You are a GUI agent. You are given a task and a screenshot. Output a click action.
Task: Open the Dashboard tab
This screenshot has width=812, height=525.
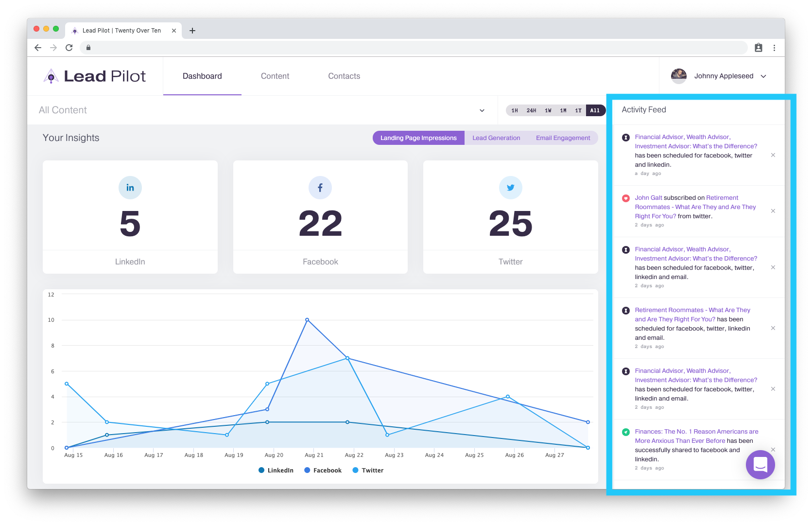click(x=202, y=76)
